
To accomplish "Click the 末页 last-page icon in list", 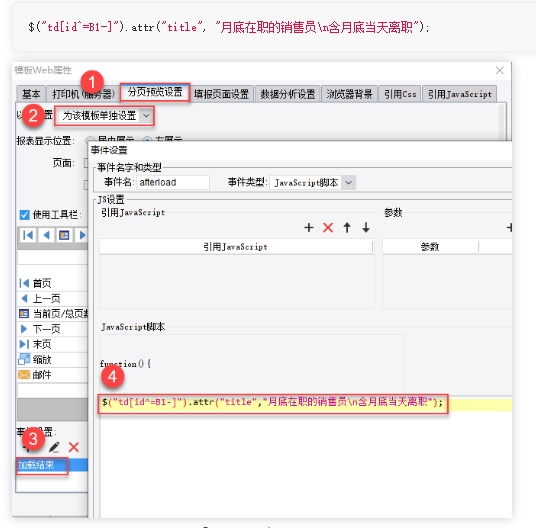I will coord(24,344).
